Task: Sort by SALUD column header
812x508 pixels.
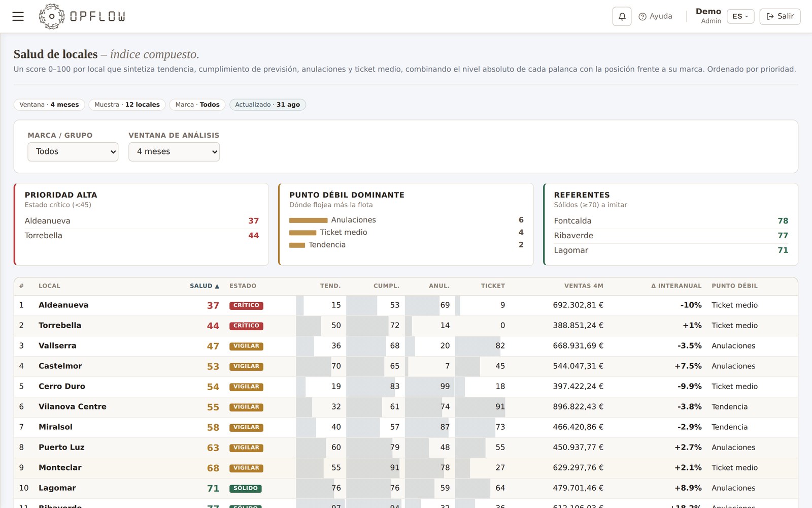Action: (205, 286)
